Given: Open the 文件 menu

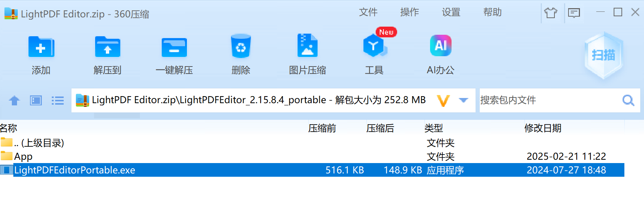Looking at the screenshot, I should coord(368,12).
